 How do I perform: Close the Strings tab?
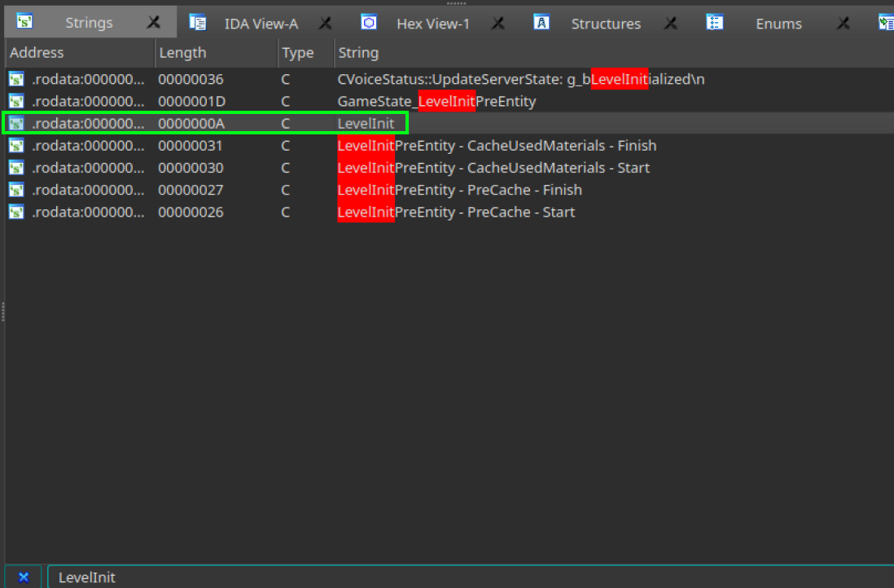point(153,24)
